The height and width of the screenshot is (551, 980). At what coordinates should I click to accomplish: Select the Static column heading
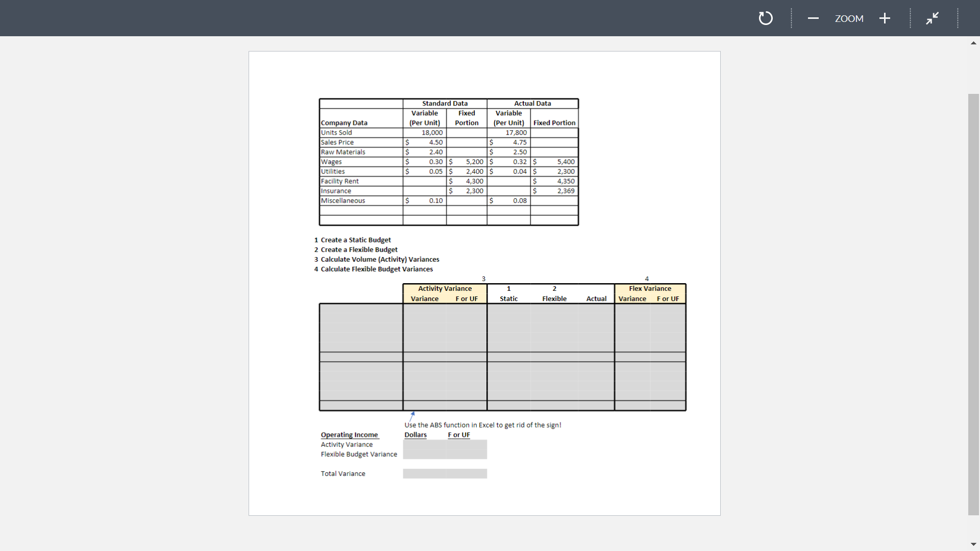click(x=508, y=298)
